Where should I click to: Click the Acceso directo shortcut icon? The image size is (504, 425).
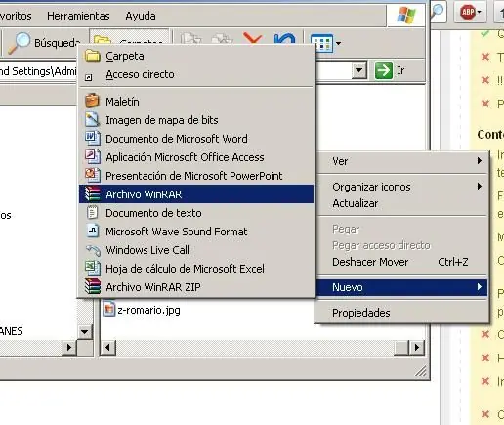89,77
